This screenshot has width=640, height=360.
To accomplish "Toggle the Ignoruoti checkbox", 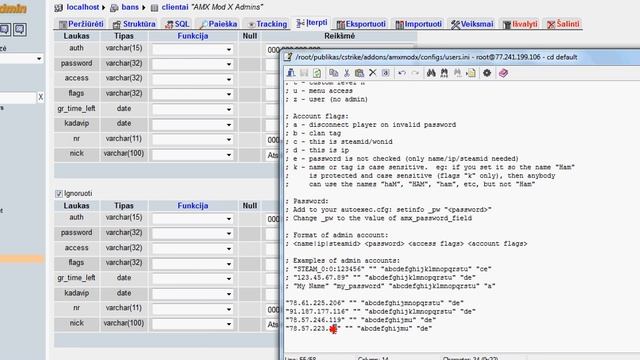I will coord(59,193).
